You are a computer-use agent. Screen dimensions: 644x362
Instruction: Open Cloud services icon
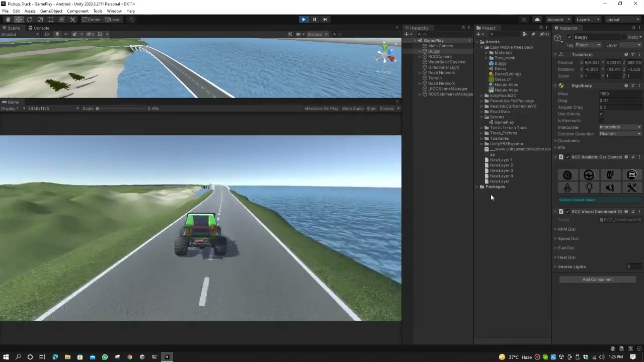pyautogui.click(x=537, y=20)
